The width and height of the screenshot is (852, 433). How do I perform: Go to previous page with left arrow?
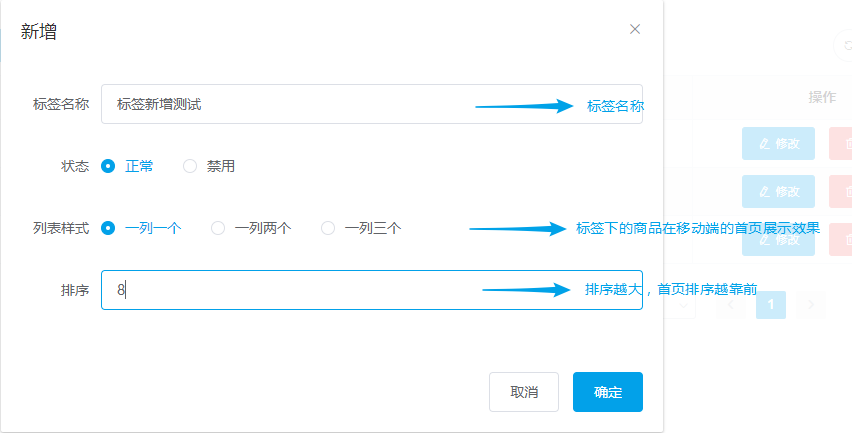coord(731,304)
